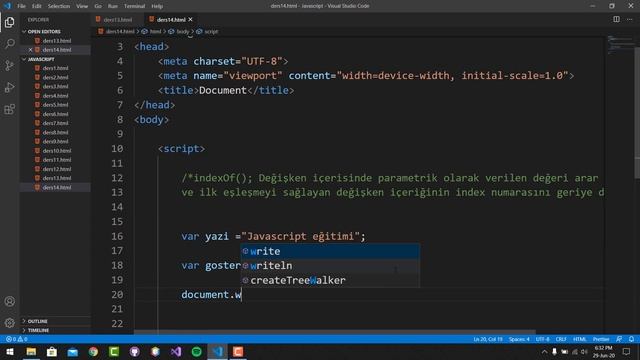Open ders1.html in the file tree
The height and width of the screenshot is (360, 640).
coord(56,68)
